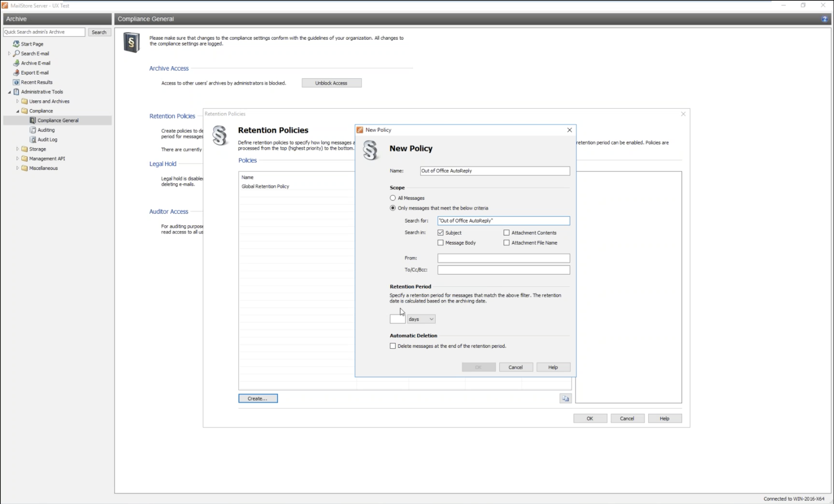Select the 'Global Retention Policy' row
The image size is (834, 504).
pos(297,186)
